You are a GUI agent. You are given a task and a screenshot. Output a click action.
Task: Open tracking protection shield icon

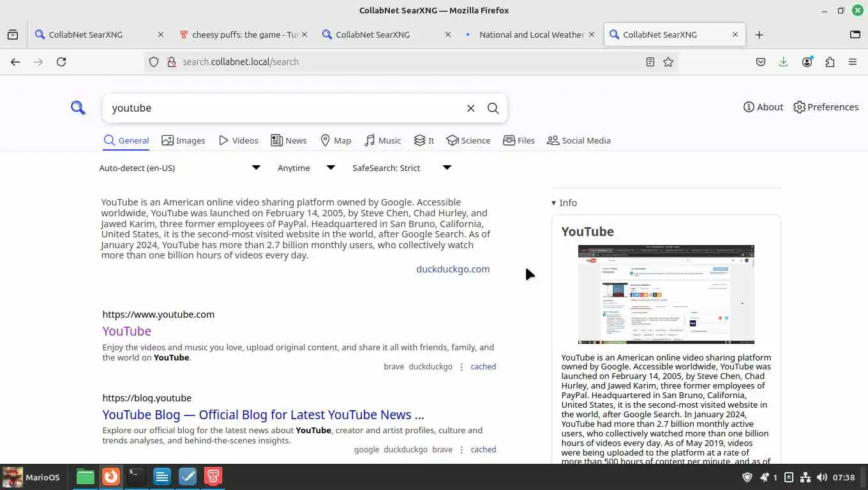click(154, 62)
